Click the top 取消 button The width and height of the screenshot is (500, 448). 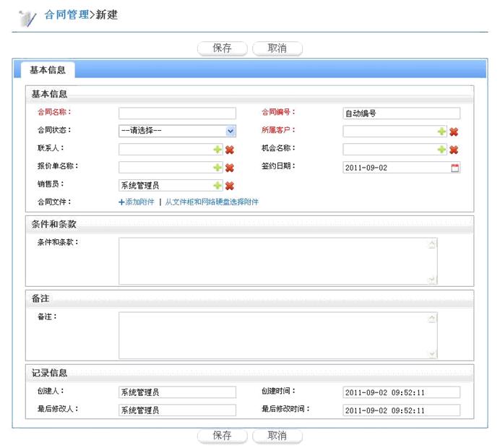tap(277, 48)
